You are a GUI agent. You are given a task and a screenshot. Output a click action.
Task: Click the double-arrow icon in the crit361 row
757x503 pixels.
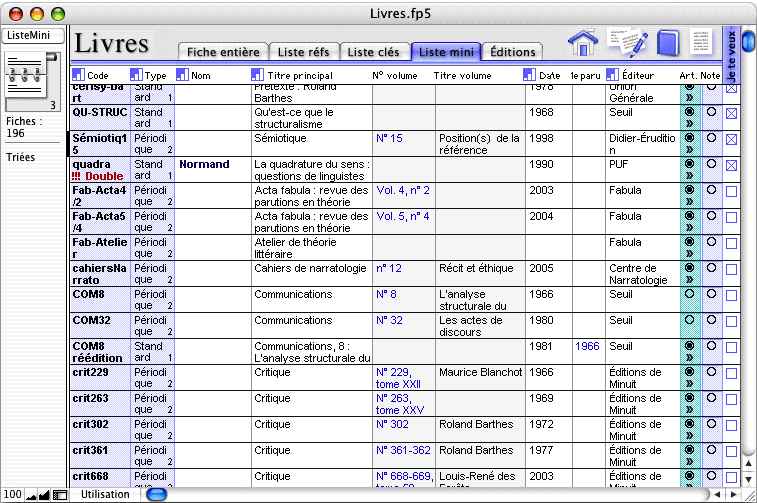[x=689, y=462]
